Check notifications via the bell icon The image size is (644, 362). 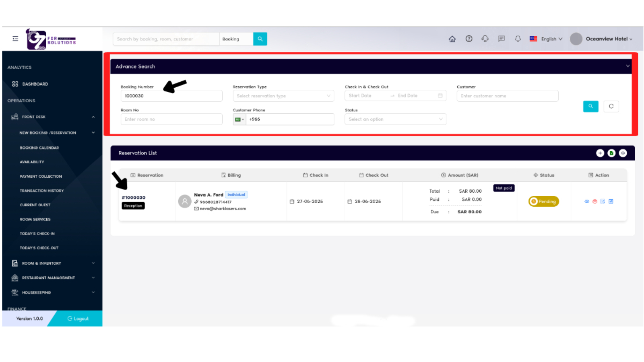518,39
